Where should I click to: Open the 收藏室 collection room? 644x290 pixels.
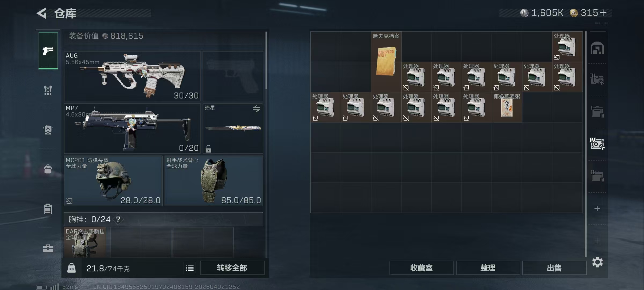(422, 268)
